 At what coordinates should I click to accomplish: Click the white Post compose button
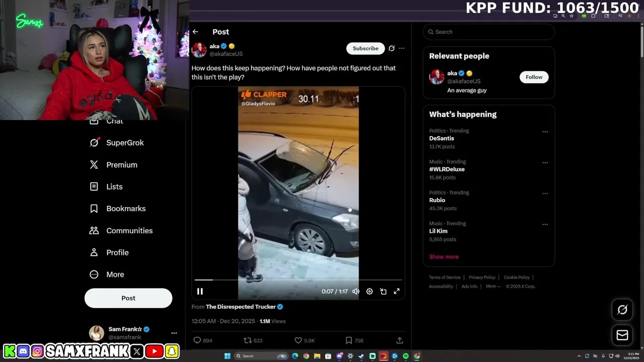[x=128, y=298]
